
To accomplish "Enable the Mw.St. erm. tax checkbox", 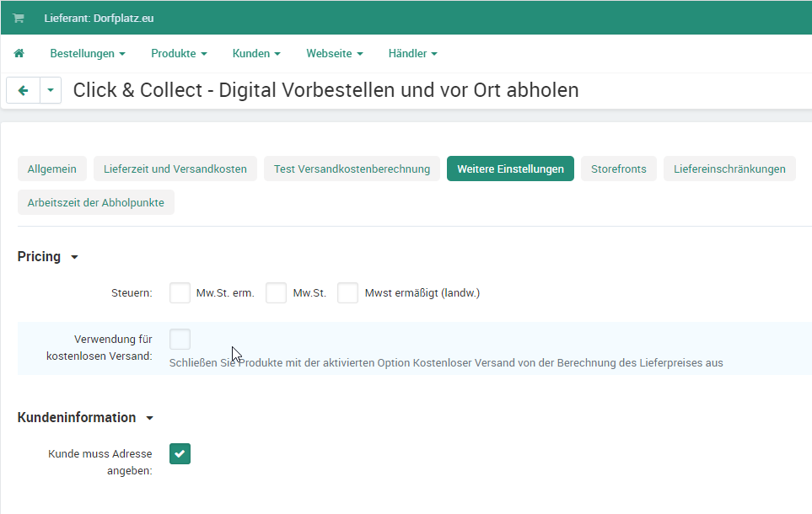I will [180, 293].
